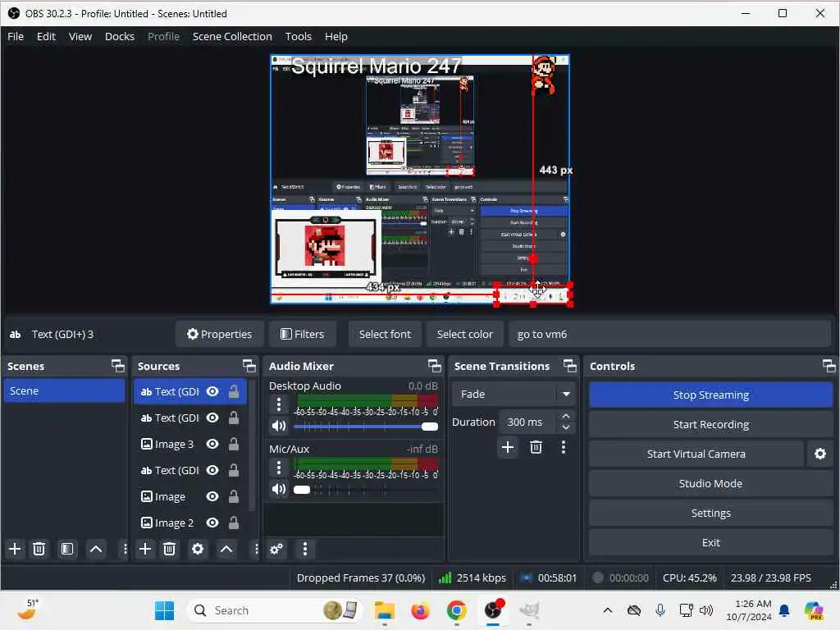Unlock the Image 3 source
Image resolution: width=840 pixels, height=630 pixels.
(x=234, y=444)
